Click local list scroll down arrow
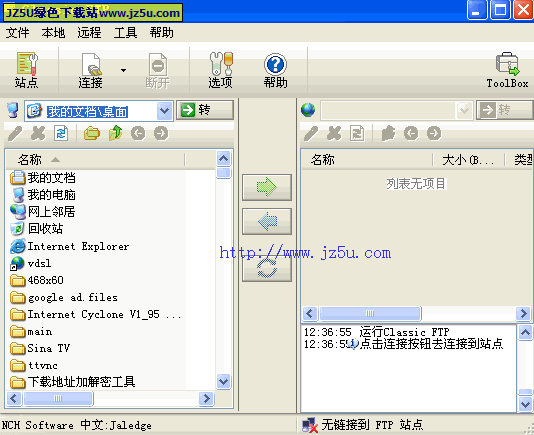This screenshot has width=534, height=435. coord(224,381)
